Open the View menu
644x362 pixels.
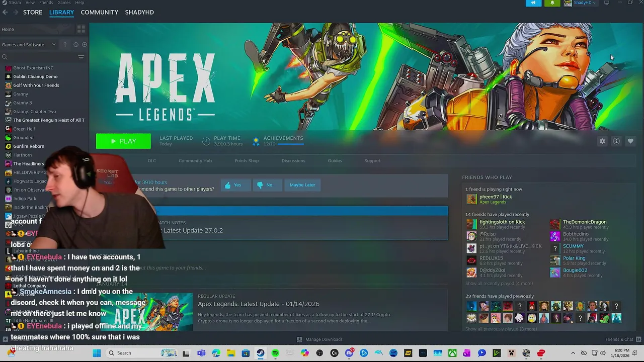[x=30, y=3]
